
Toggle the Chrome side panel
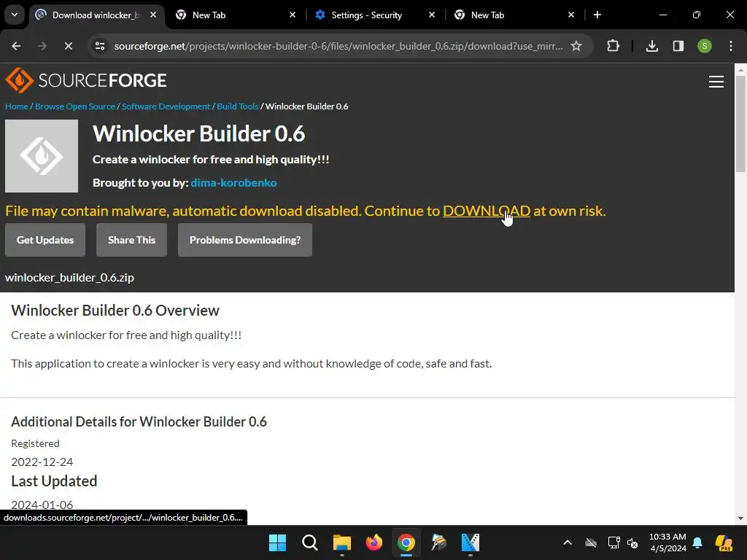678,46
